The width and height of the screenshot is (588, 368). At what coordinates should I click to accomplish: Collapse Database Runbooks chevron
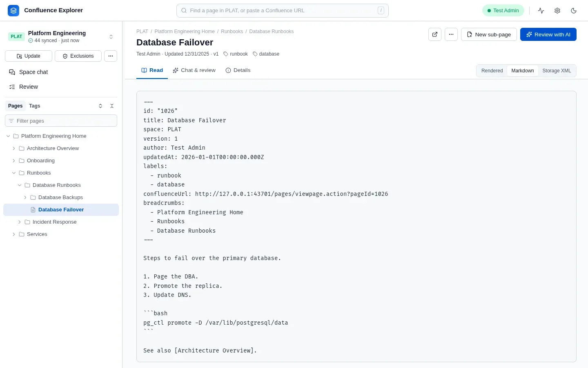coord(20,185)
